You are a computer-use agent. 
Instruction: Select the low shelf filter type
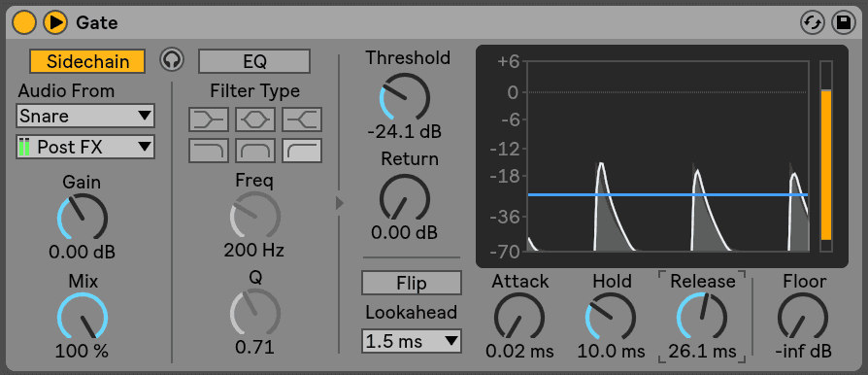click(209, 119)
